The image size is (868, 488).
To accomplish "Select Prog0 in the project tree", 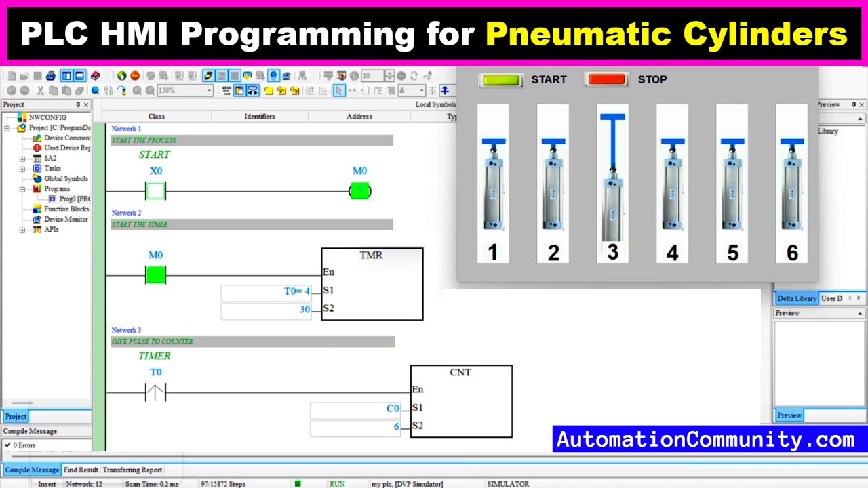I will click(74, 199).
